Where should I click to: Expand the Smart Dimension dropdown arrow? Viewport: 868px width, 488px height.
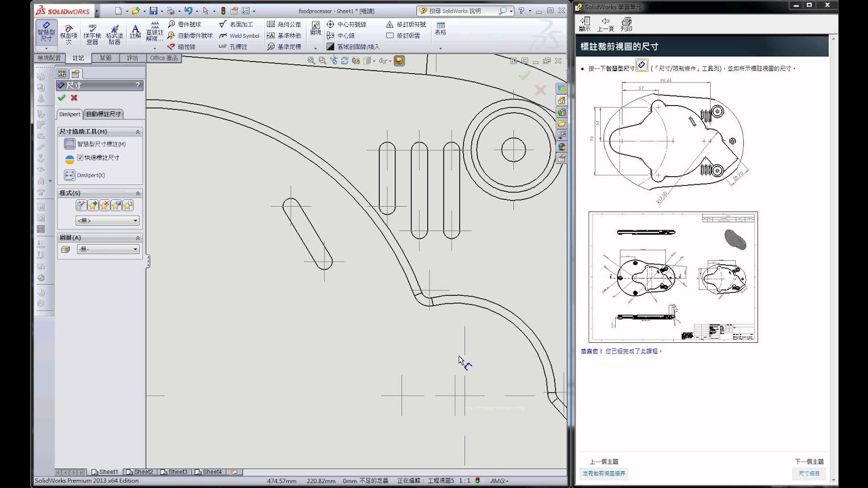[46, 48]
